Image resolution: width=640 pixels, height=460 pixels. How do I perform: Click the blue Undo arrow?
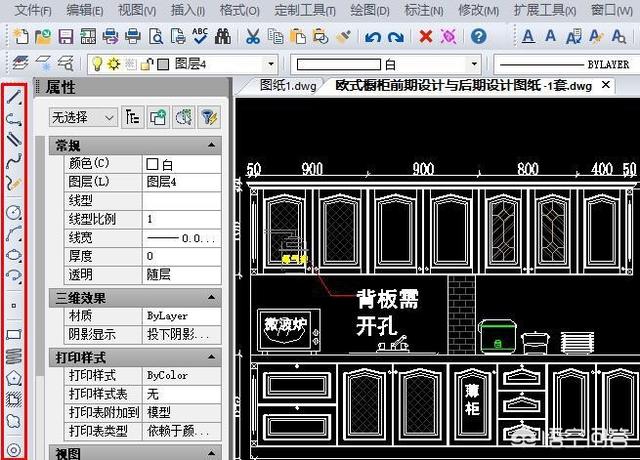coord(373,37)
